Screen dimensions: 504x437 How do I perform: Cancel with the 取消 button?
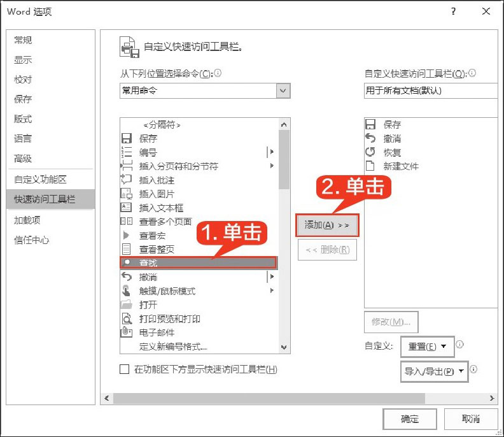coord(471,419)
